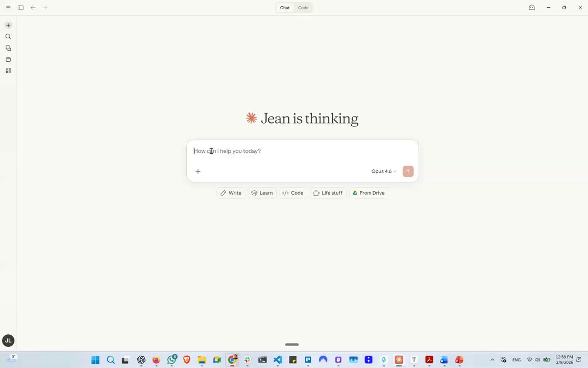
Task: Go back with the left arrow
Action: (33, 8)
